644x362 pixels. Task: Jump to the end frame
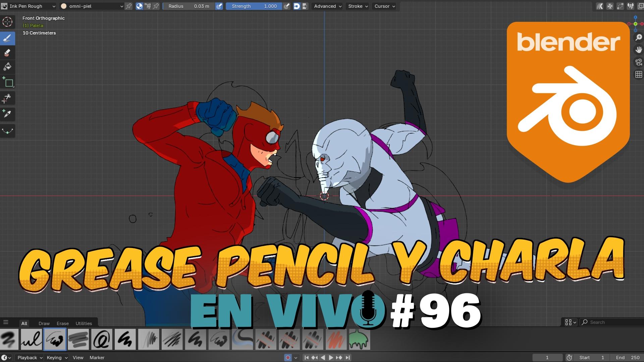[x=347, y=358]
